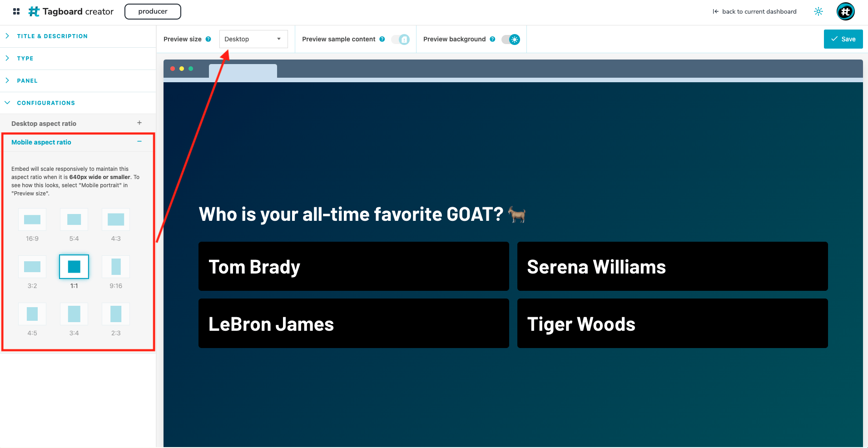Click the yellow dot in preview browser
The width and height of the screenshot is (868, 448).
182,69
